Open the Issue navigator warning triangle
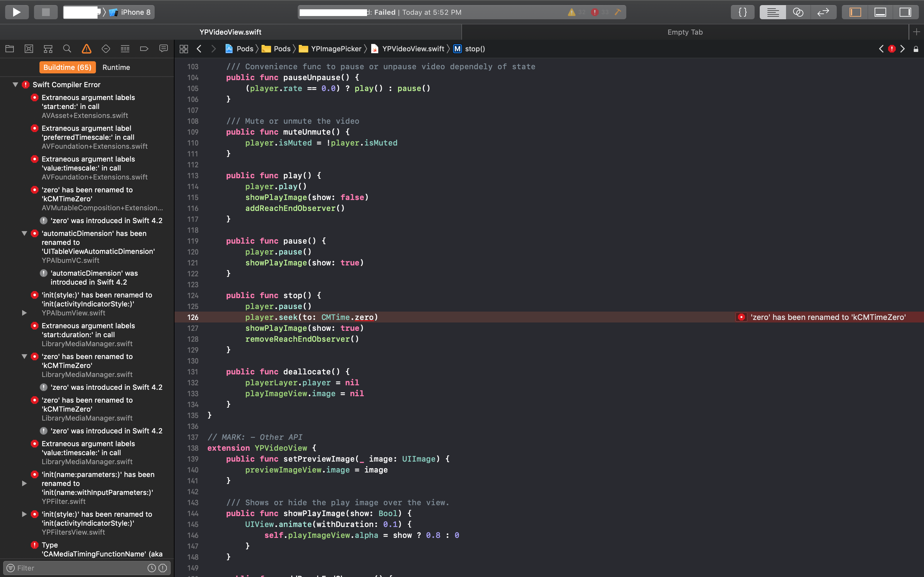924x577 pixels. (x=87, y=49)
